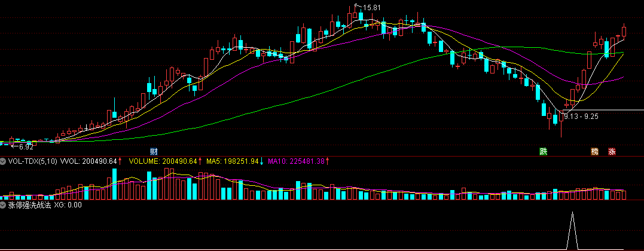This screenshot has width=644, height=251.
Task: Open the 榜 leaderboard marker icon
Action: [x=595, y=152]
